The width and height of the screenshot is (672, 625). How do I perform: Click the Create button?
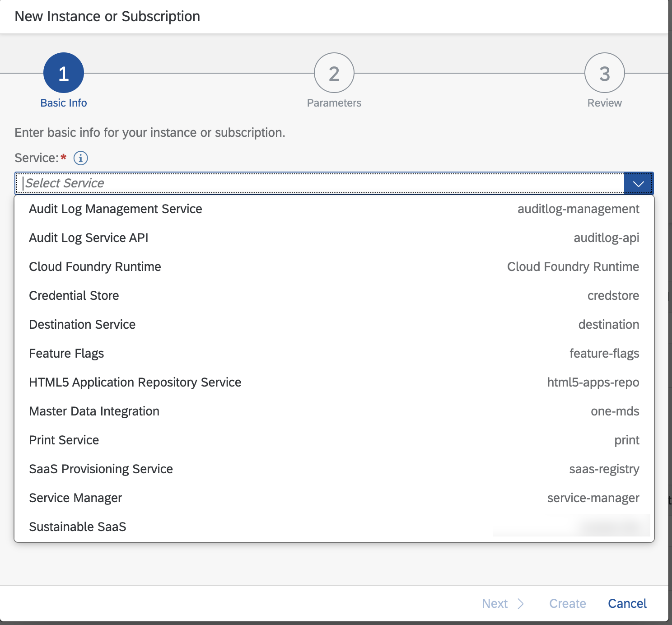pyautogui.click(x=568, y=604)
